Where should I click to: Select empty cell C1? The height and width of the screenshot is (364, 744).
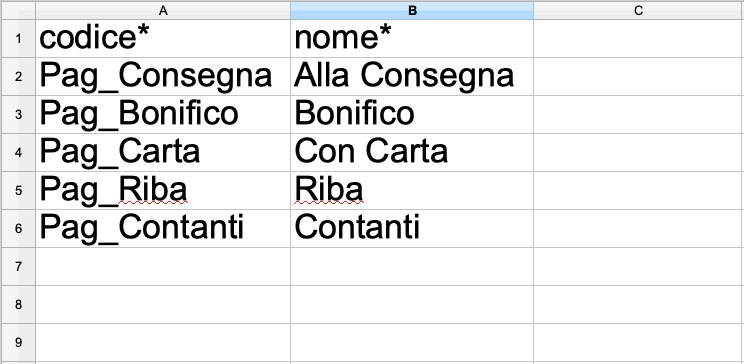[x=639, y=38]
